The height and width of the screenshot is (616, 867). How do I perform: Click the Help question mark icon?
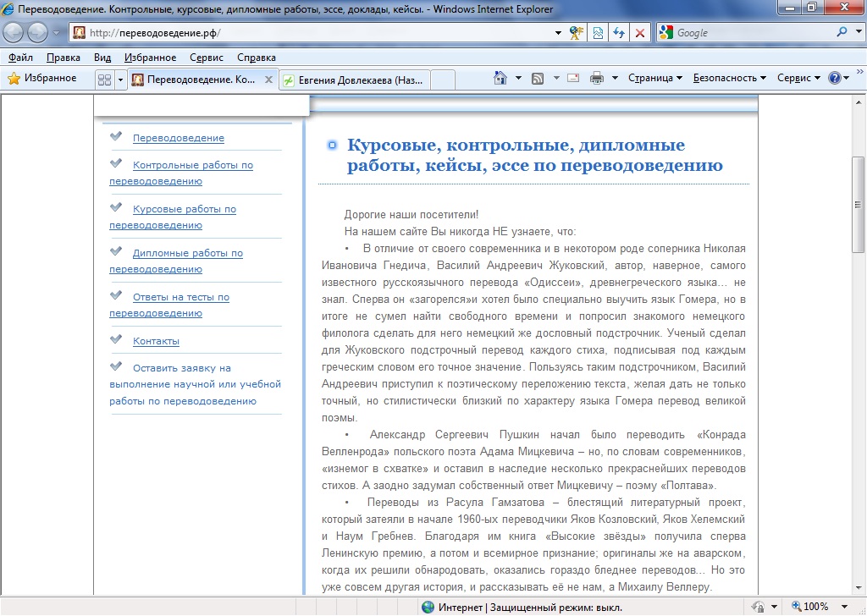pyautogui.click(x=834, y=79)
